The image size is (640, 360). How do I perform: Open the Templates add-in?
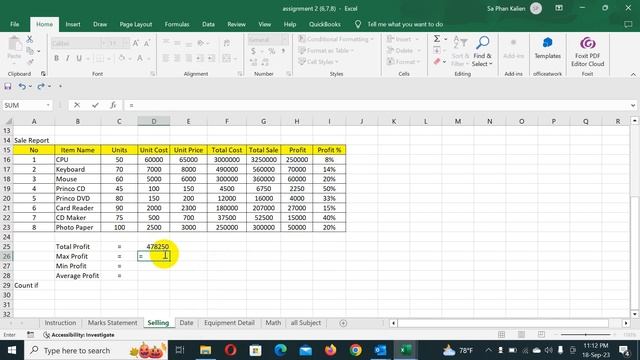tap(547, 48)
